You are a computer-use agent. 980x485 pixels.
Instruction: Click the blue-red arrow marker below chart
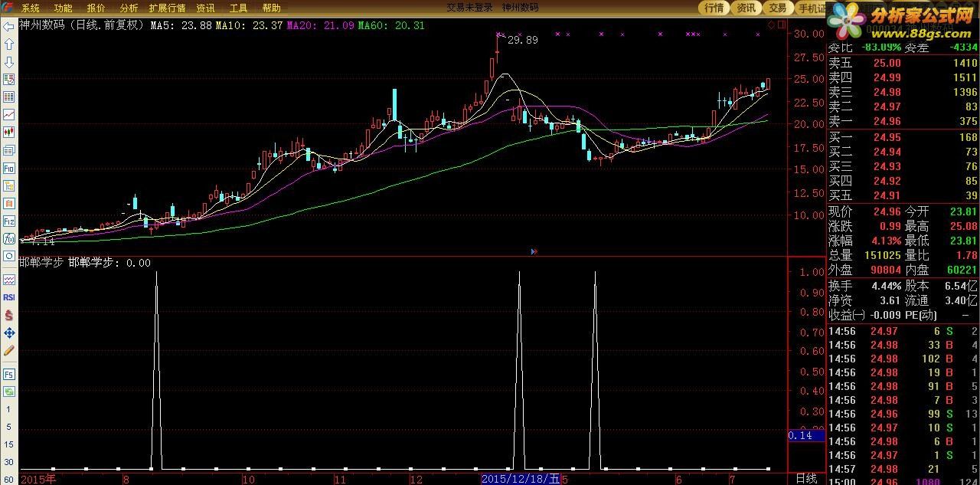(534, 251)
